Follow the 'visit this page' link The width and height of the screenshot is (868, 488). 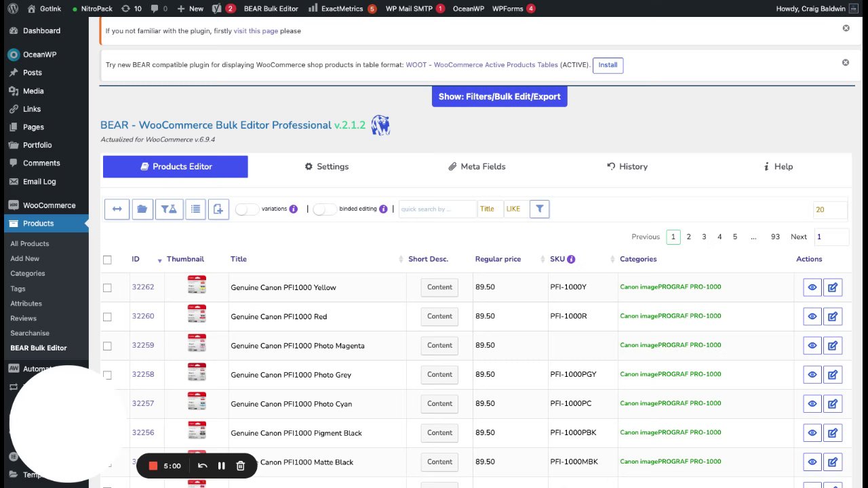coord(256,30)
